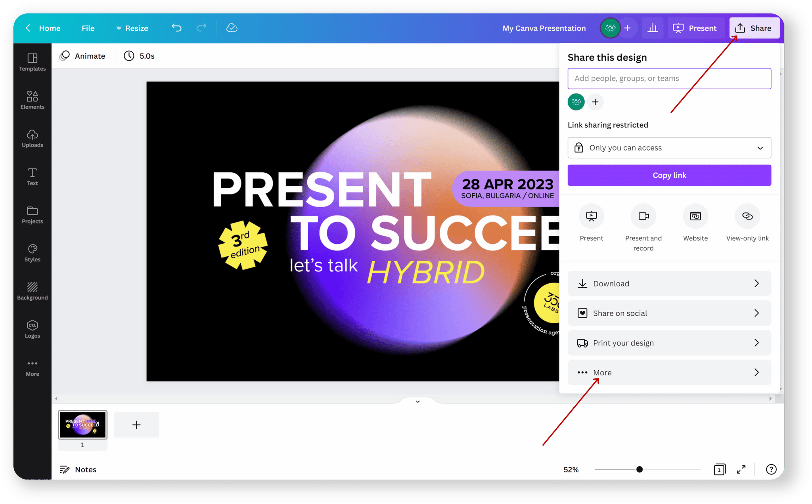Drag the zoom level slider at 52%

point(639,469)
